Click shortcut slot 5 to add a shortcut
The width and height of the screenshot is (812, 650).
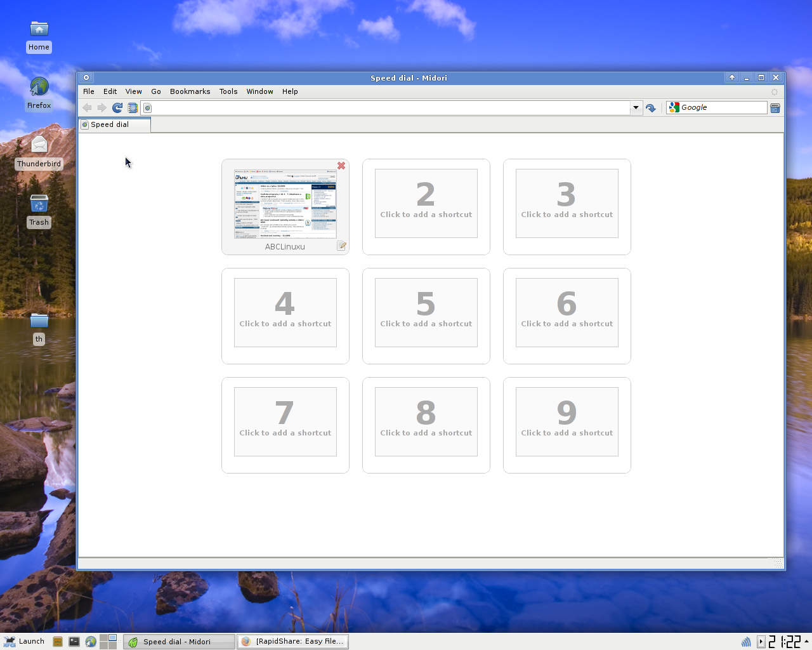pyautogui.click(x=426, y=312)
